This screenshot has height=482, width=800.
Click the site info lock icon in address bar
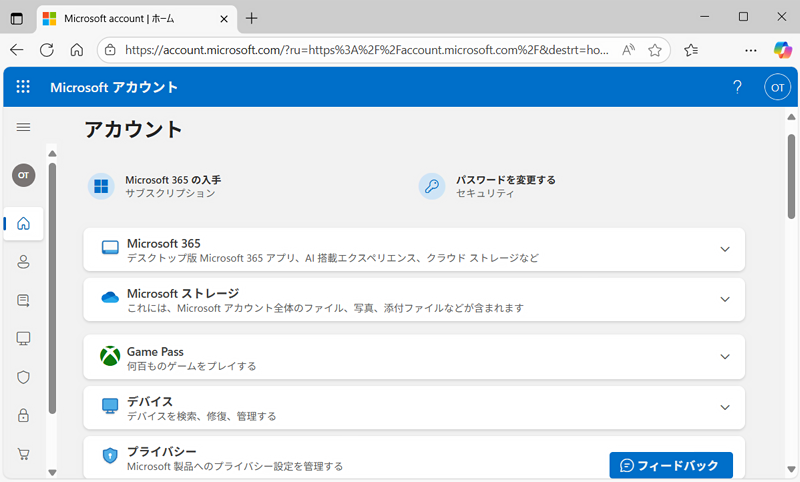click(110, 50)
